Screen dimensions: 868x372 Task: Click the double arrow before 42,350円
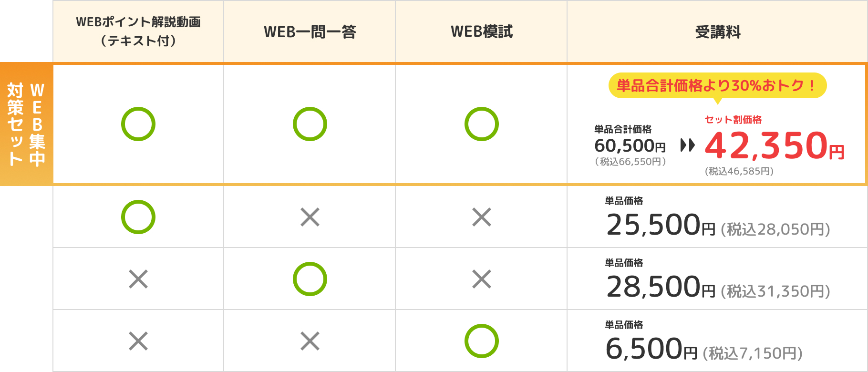(x=688, y=145)
